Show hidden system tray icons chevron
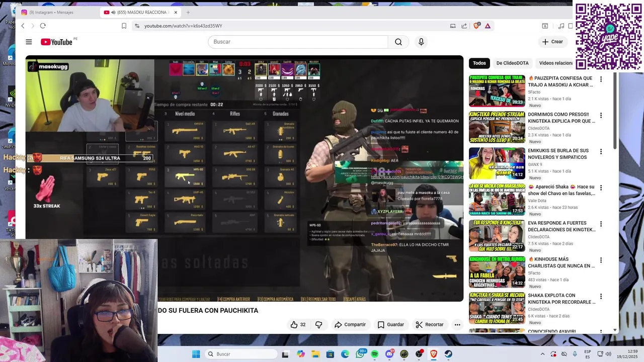644x362 pixels. [x=542, y=354]
